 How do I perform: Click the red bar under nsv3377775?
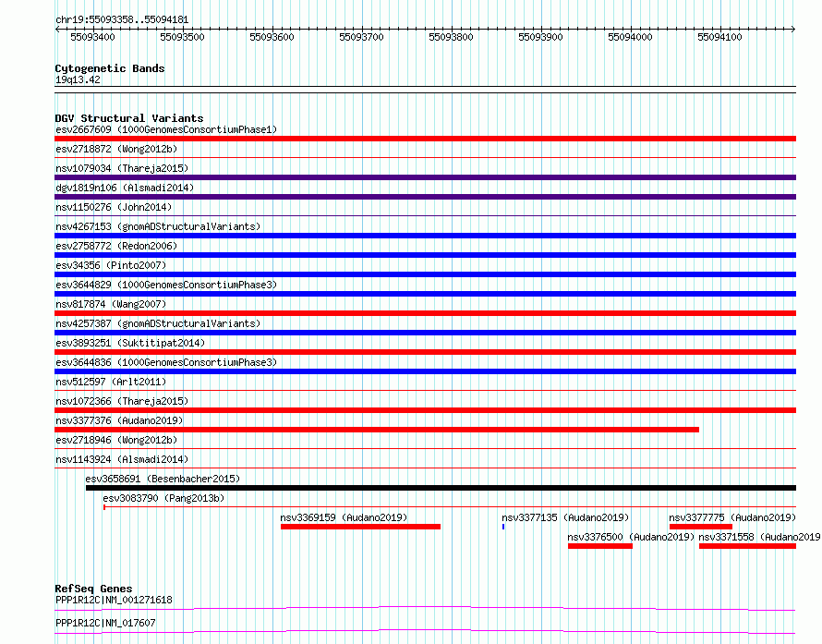[701, 527]
